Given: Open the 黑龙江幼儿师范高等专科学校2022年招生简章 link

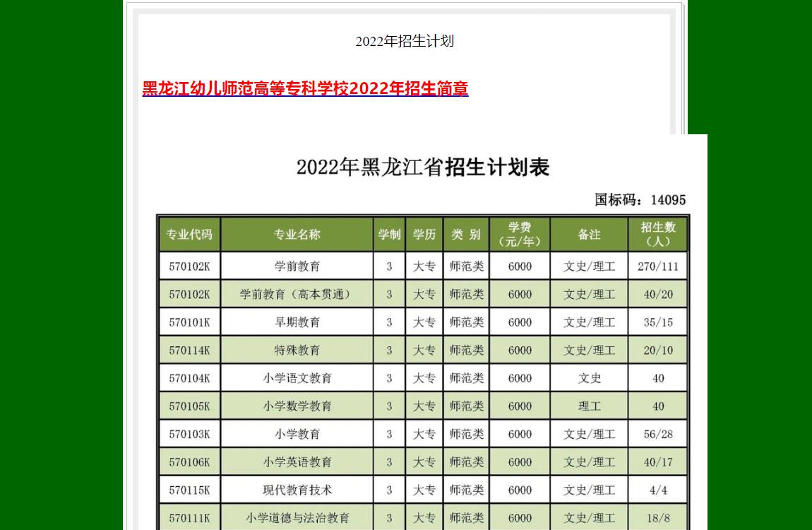Looking at the screenshot, I should (305, 88).
